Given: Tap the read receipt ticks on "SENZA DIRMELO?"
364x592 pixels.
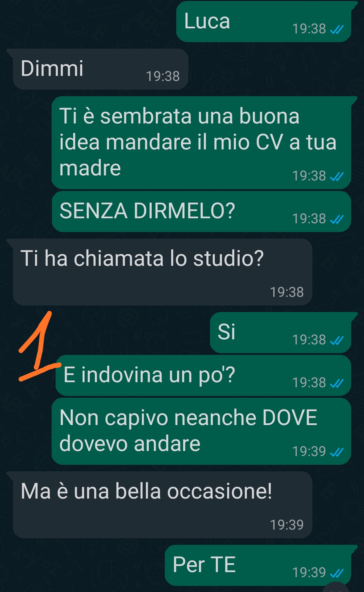Looking at the screenshot, I should tap(337, 220).
